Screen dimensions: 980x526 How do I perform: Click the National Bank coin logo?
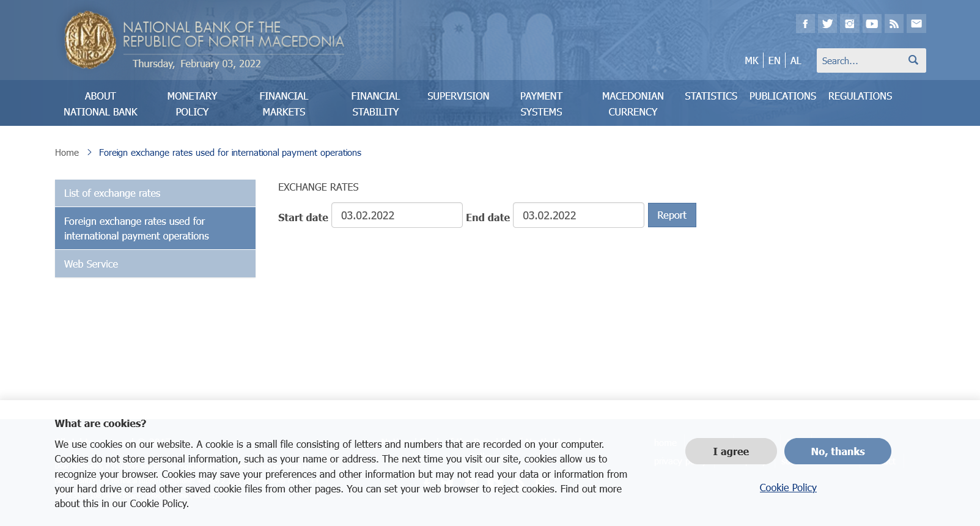pos(90,40)
